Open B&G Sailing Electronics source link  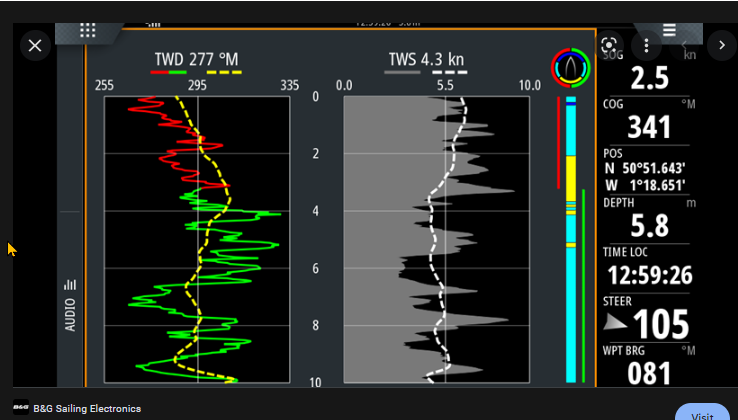[x=87, y=409]
